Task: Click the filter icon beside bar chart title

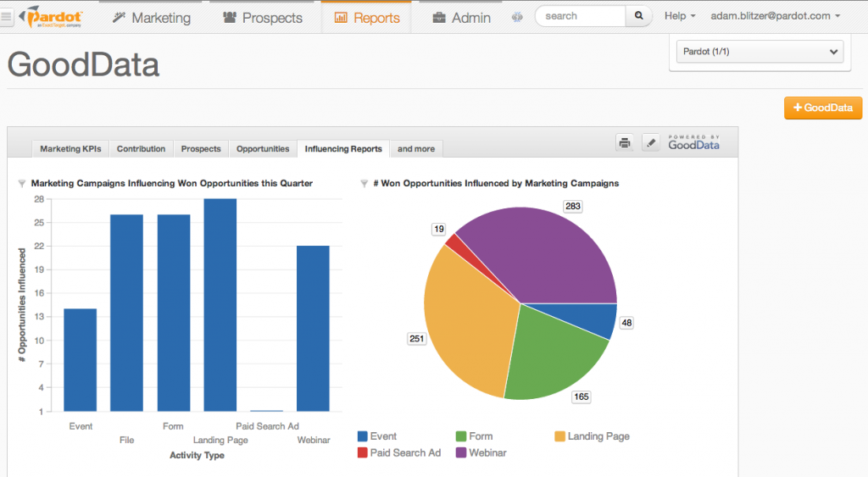Action: pos(21,183)
